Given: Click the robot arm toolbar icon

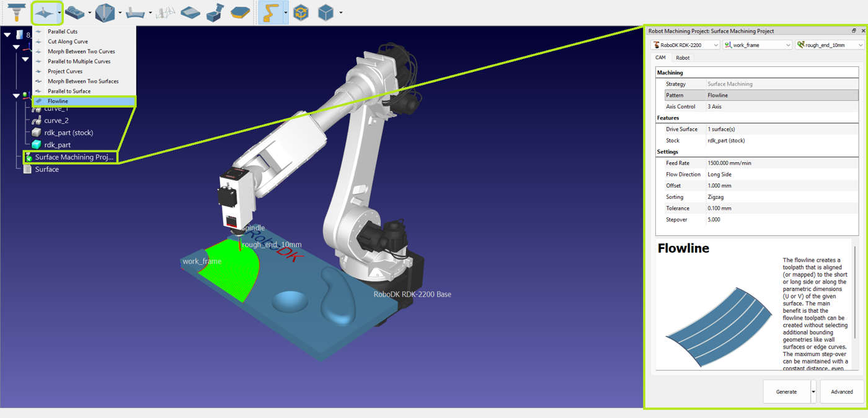Looking at the screenshot, I should click(270, 12).
